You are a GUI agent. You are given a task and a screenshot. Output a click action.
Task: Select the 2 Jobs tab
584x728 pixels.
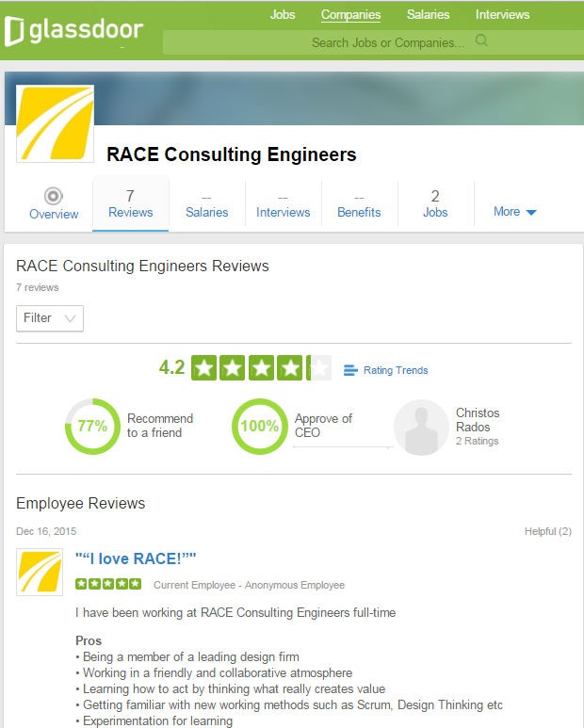coord(435,204)
